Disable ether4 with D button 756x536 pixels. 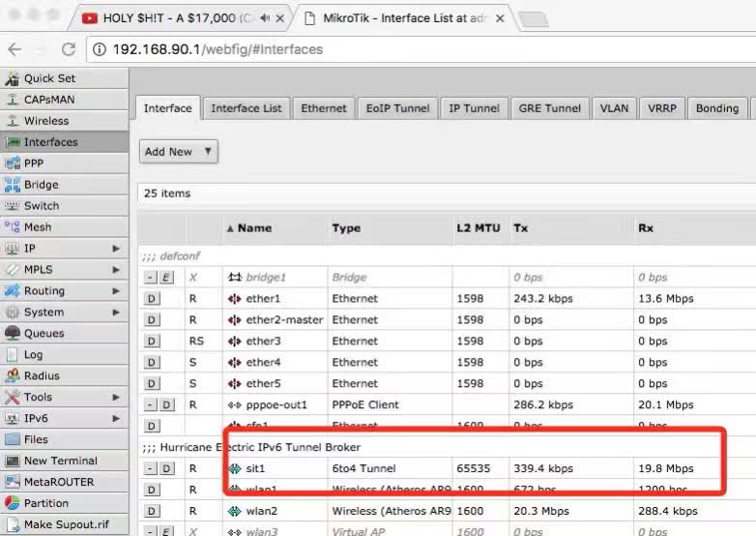click(x=152, y=362)
